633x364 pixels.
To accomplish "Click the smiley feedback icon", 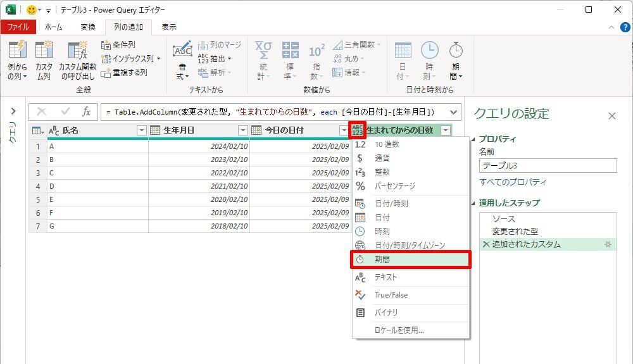I will click(31, 9).
